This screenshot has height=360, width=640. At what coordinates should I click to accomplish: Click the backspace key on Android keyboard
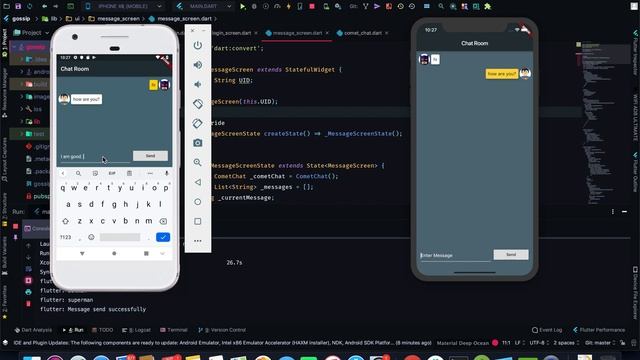pos(163,221)
